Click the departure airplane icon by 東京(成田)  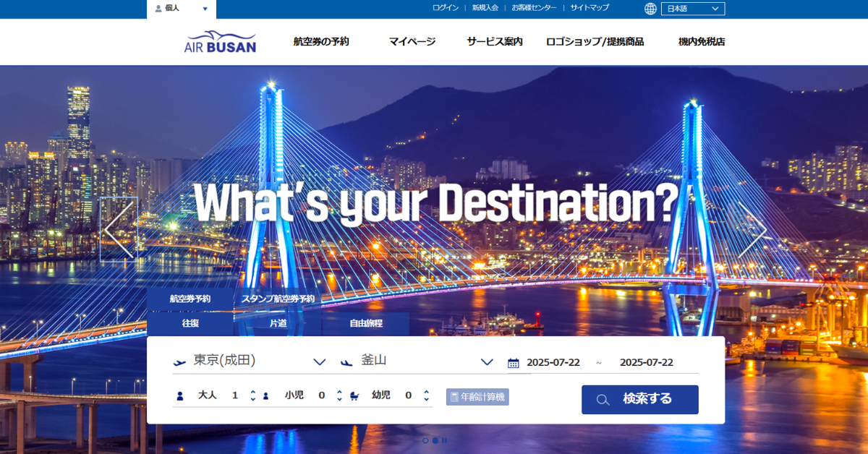tap(180, 362)
